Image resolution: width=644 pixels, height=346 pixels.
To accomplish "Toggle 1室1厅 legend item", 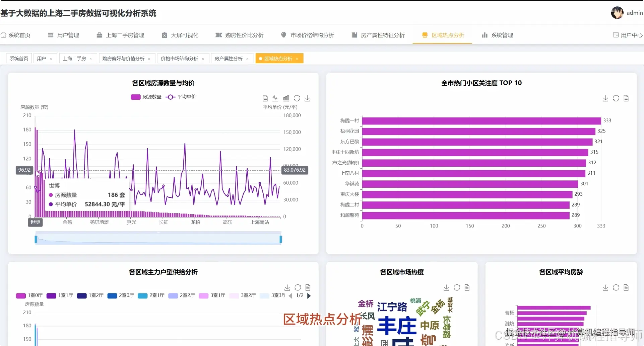I will point(60,295).
